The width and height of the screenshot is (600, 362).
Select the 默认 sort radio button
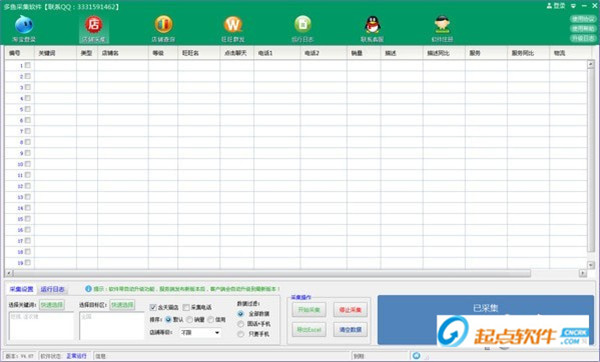168,320
